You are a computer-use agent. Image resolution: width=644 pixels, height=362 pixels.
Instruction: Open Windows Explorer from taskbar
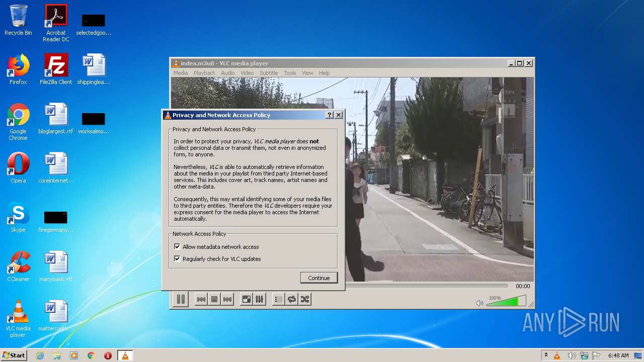pyautogui.click(x=57, y=355)
